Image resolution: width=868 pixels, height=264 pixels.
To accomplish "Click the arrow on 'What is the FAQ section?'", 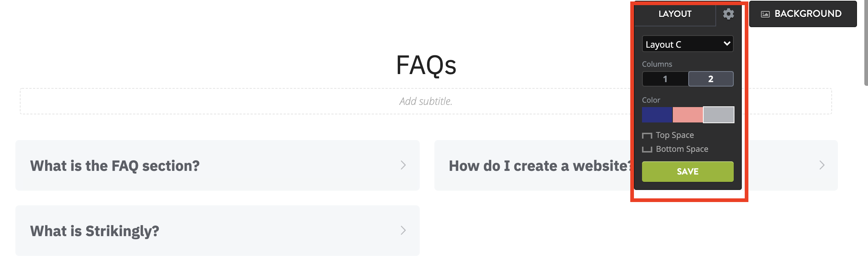I will click(403, 165).
